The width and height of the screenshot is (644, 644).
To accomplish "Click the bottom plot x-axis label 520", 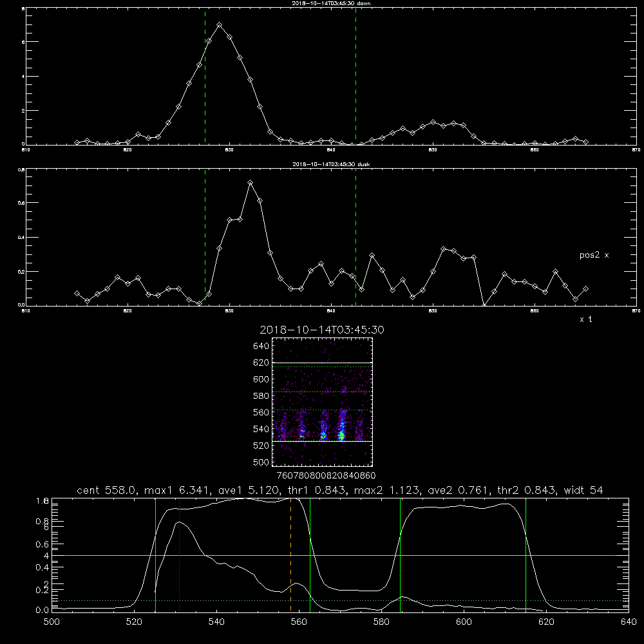I will pos(134,622).
